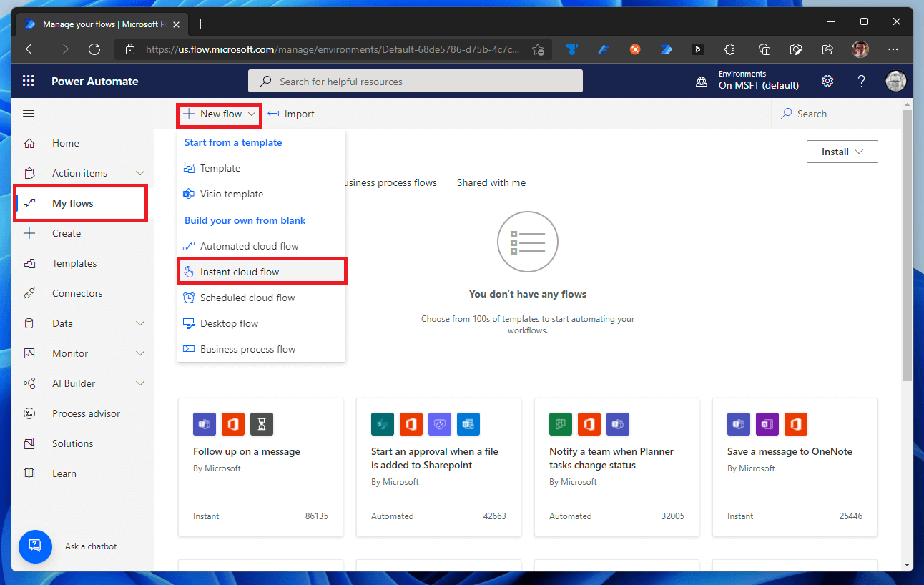Choose Scheduled cloud flow

[261, 298]
